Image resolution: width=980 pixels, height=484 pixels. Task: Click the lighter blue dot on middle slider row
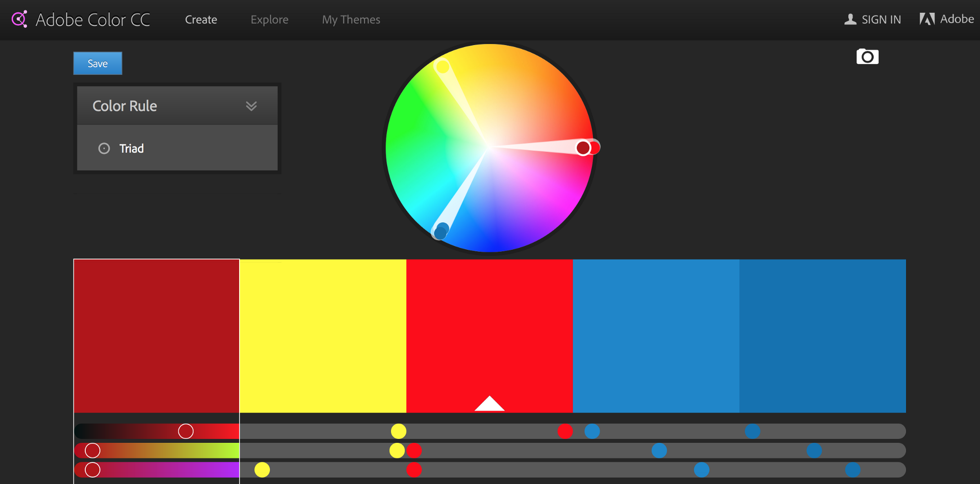(x=659, y=450)
